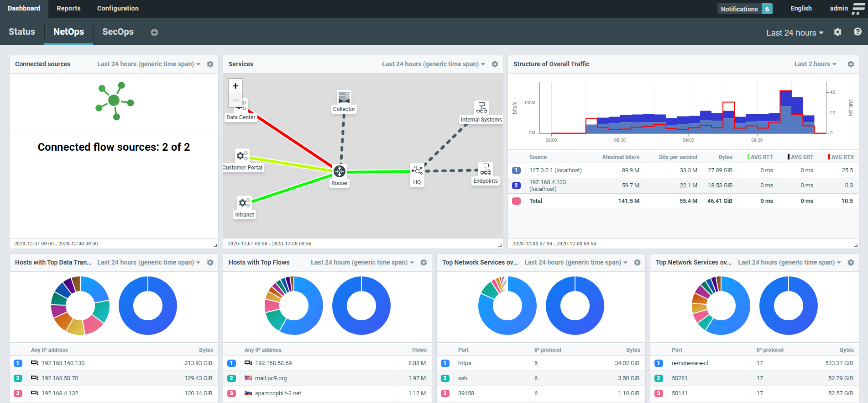Open dashboard settings gear in header
This screenshot has width=868, height=403.
click(x=837, y=32)
